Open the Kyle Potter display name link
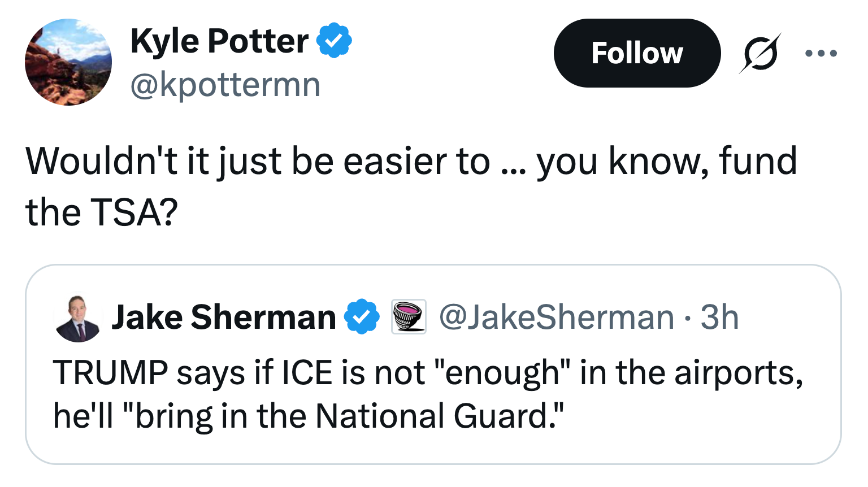Screen dimensions: 868x487 (x=219, y=41)
